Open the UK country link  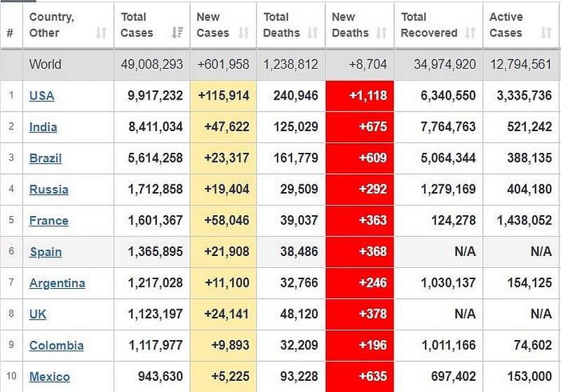coord(38,314)
